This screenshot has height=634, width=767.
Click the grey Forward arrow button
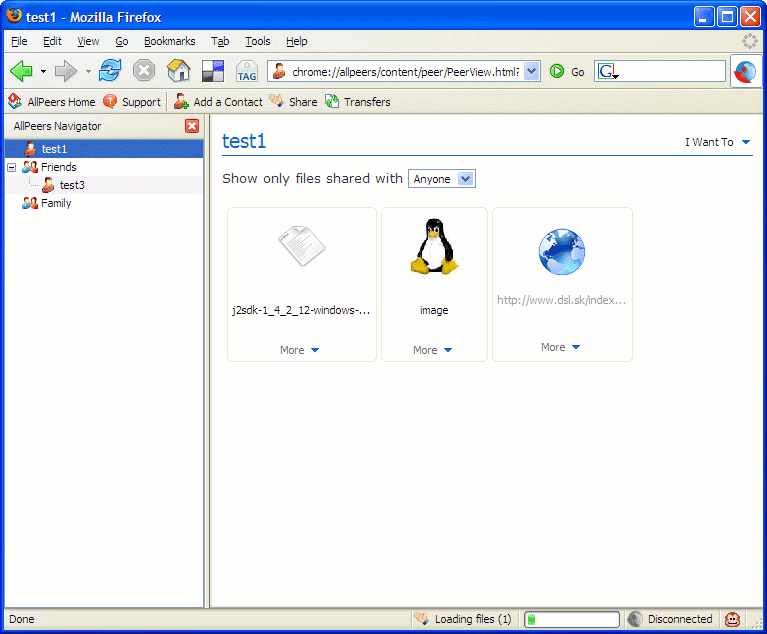[66, 71]
